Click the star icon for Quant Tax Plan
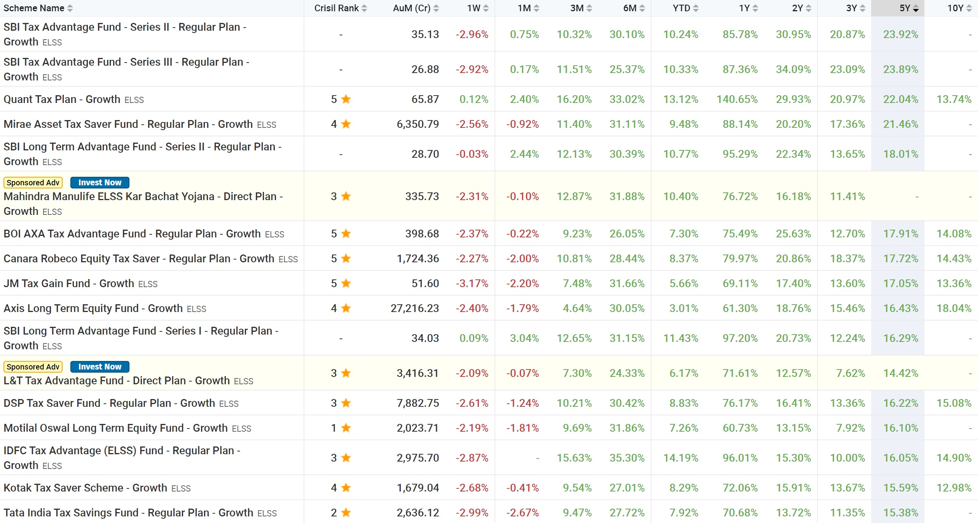Screen dimensions: 980x523 click(346, 99)
